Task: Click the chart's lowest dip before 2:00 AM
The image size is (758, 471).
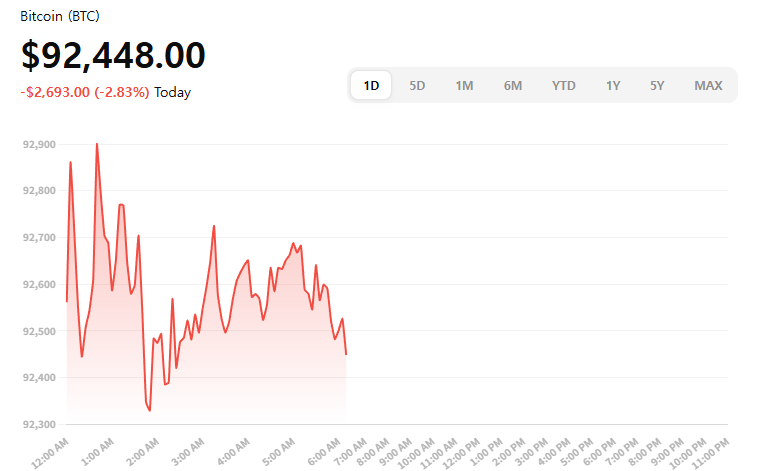Action: click(x=149, y=410)
